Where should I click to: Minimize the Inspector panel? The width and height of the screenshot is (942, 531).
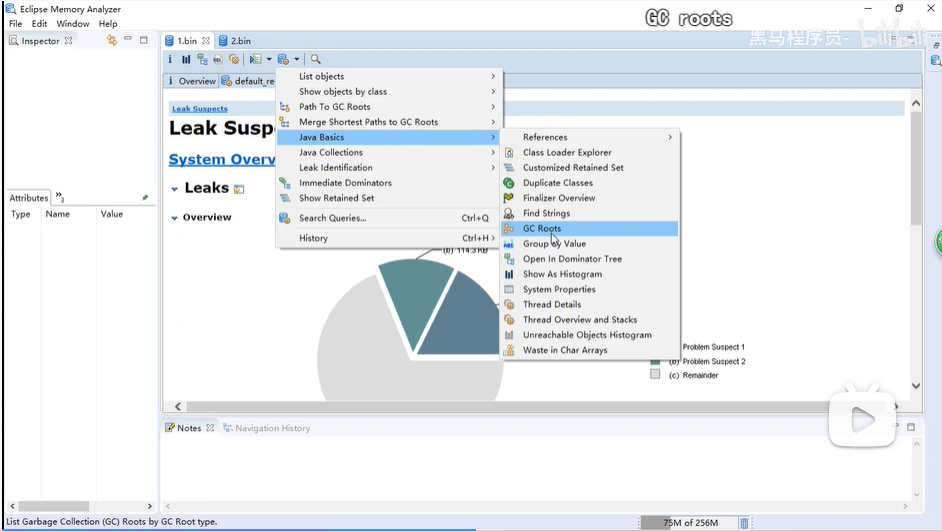tap(128, 39)
